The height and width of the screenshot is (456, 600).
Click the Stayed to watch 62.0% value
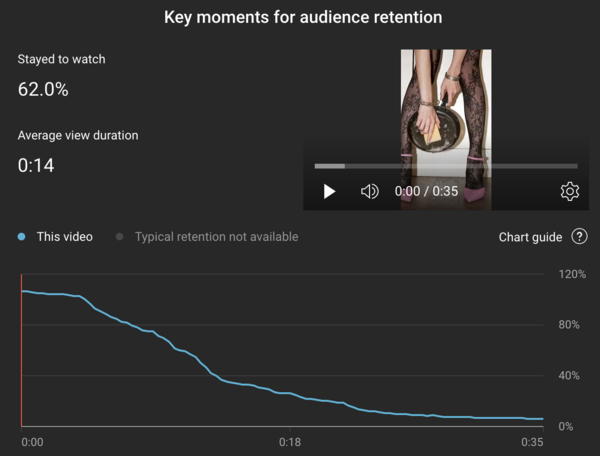pyautogui.click(x=43, y=89)
